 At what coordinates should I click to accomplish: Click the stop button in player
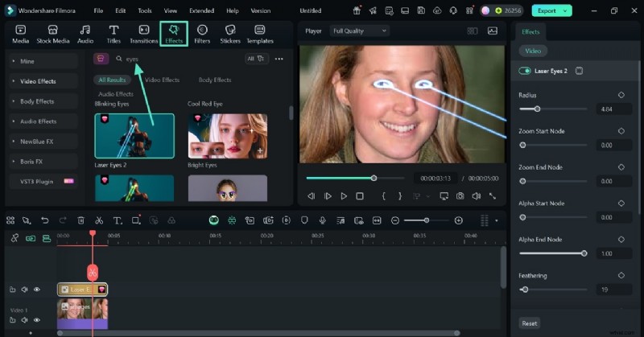tap(360, 196)
